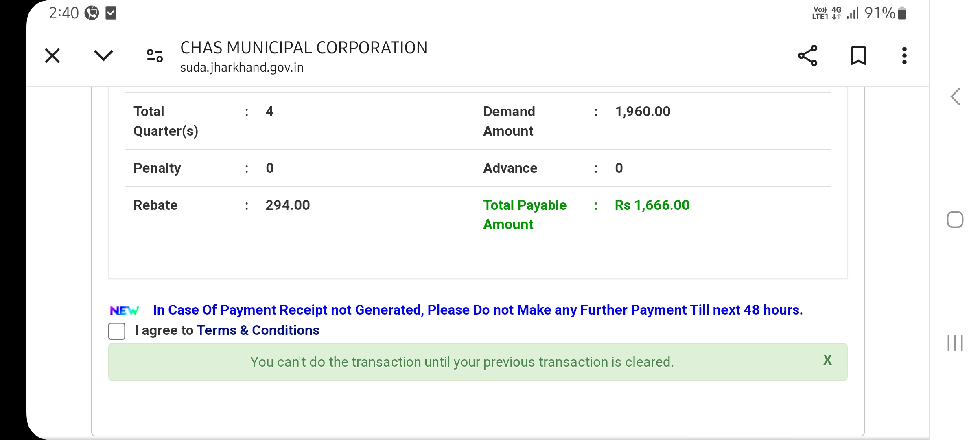Click the CHAS MUNICIPAL CORPORATION page title

coord(304,48)
